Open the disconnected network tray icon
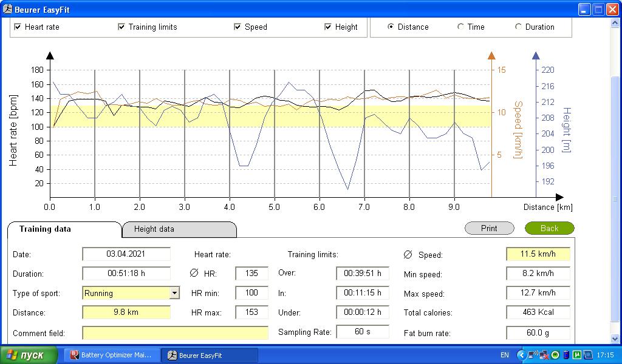This screenshot has height=364, width=622. tap(544, 355)
